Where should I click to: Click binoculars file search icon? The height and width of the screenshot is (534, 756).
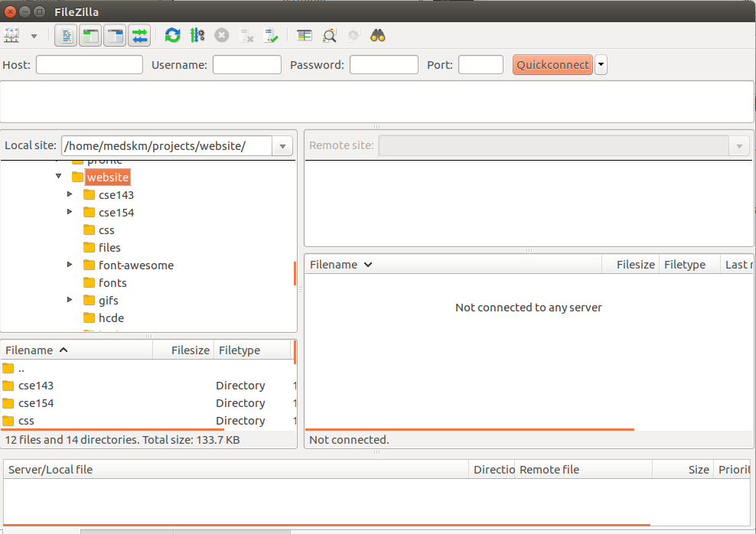click(377, 35)
